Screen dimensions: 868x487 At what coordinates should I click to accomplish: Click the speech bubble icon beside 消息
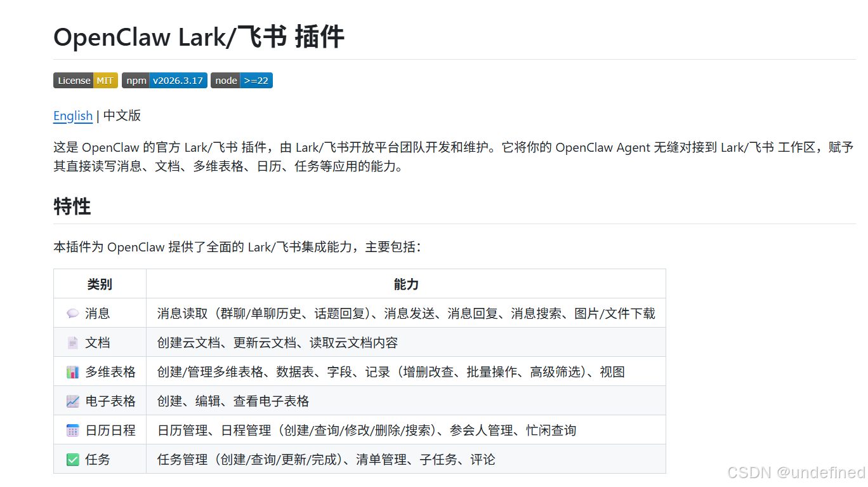pyautogui.click(x=73, y=313)
